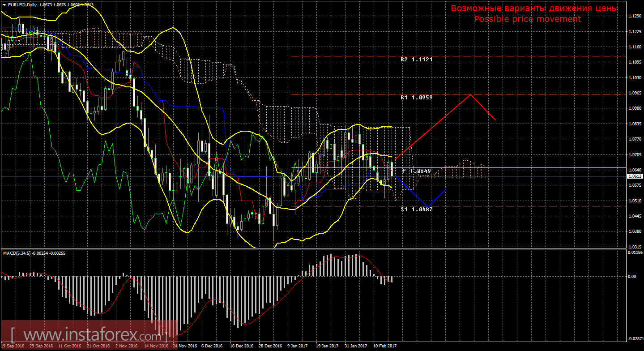Click the 6 Dec 2016 date label
The width and height of the screenshot is (644, 351).
click(211, 346)
